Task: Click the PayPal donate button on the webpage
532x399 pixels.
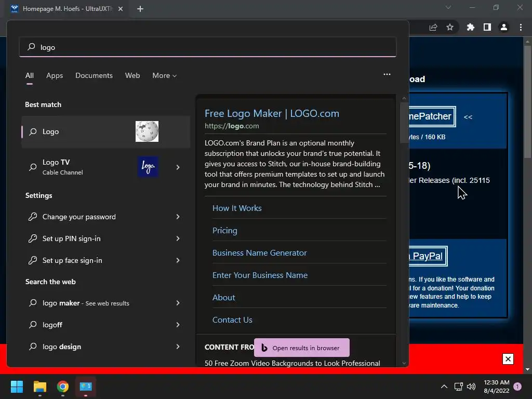Action: tap(428, 256)
